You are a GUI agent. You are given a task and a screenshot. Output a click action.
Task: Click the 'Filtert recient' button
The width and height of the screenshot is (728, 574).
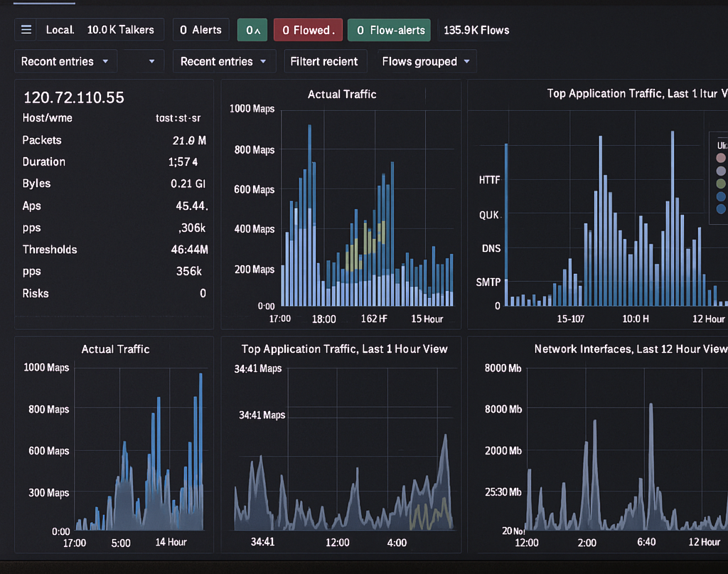pyautogui.click(x=324, y=61)
